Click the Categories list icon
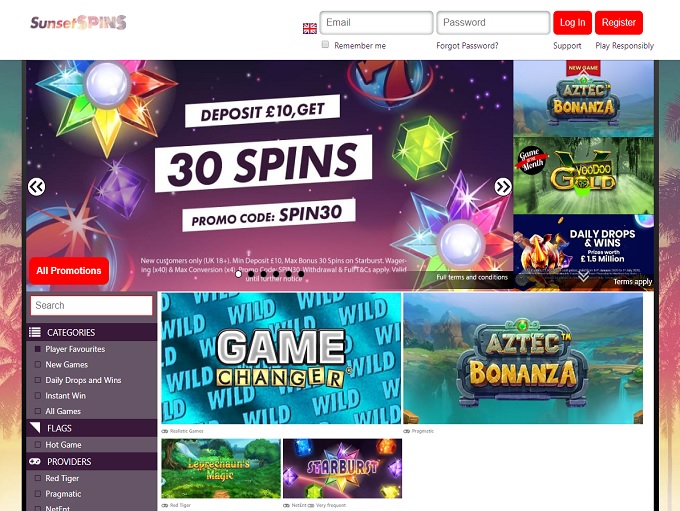This screenshot has height=511, width=680. coord(35,332)
